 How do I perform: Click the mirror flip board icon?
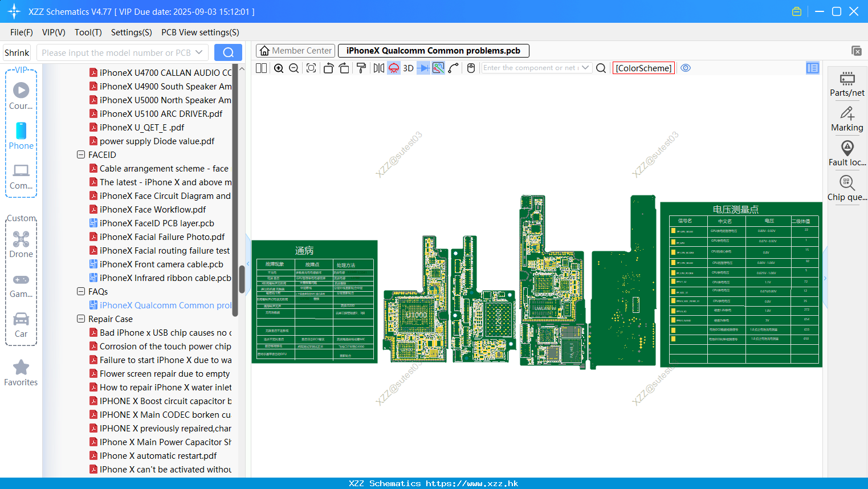(378, 68)
